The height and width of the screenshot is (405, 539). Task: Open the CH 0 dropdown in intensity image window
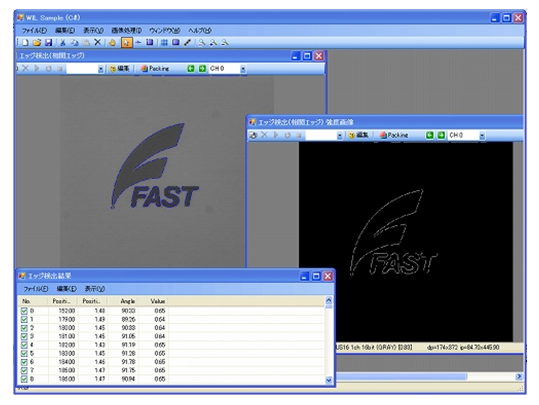click(482, 136)
